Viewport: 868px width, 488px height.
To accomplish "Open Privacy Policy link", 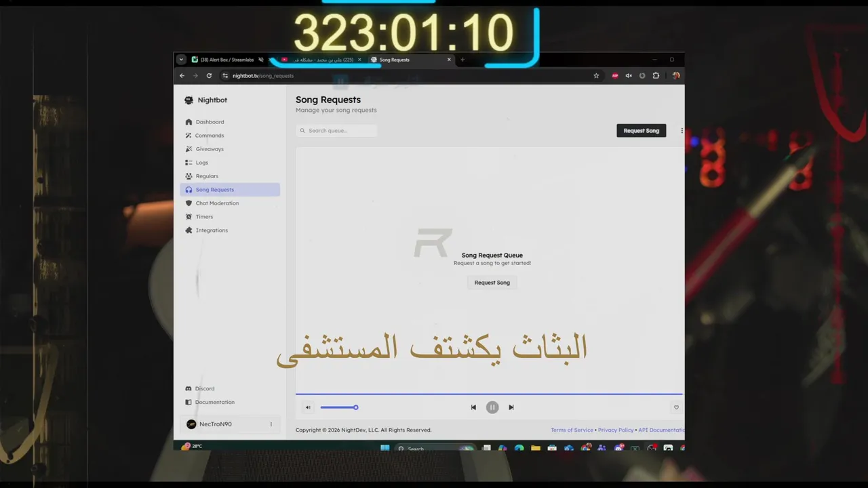I will pos(616,430).
